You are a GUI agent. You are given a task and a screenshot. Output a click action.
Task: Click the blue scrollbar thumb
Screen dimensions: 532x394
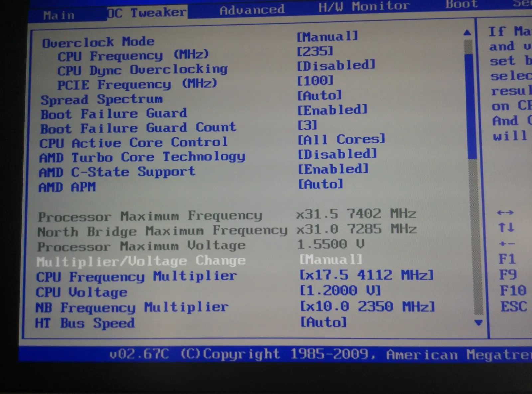[x=471, y=106]
